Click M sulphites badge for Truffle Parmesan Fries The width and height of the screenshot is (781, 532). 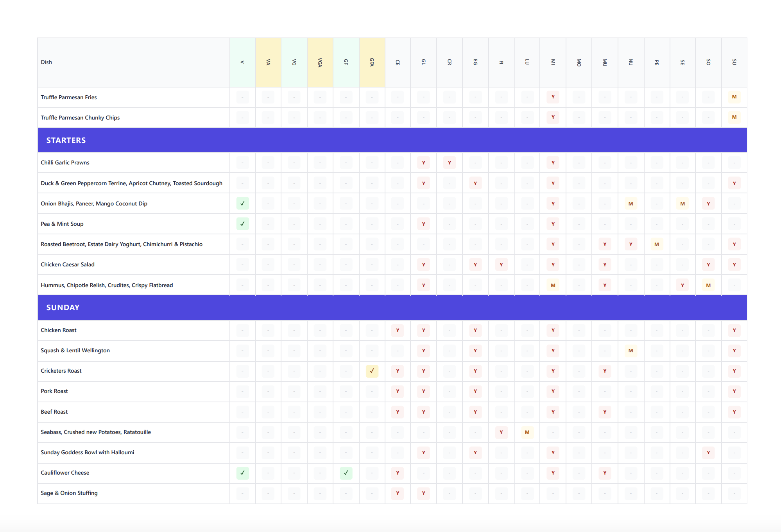(x=734, y=97)
